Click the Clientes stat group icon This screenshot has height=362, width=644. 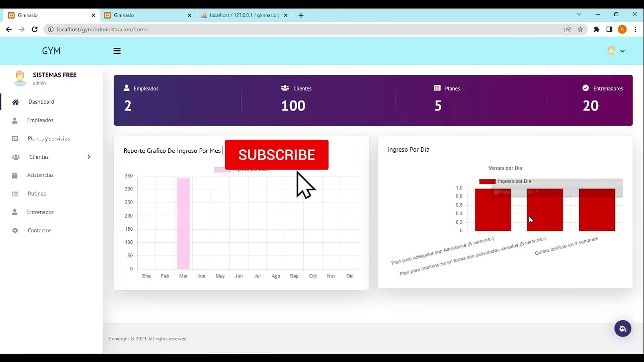pos(285,88)
